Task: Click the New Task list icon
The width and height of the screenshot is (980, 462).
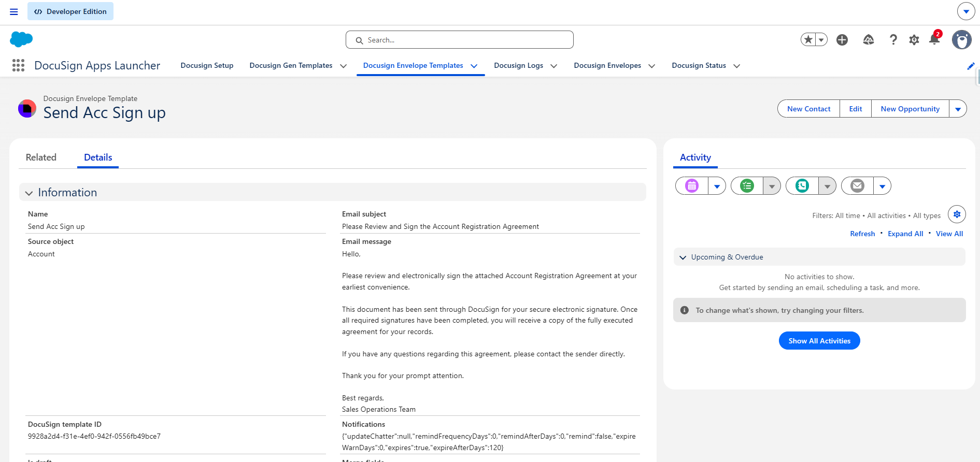Action: [x=747, y=185]
